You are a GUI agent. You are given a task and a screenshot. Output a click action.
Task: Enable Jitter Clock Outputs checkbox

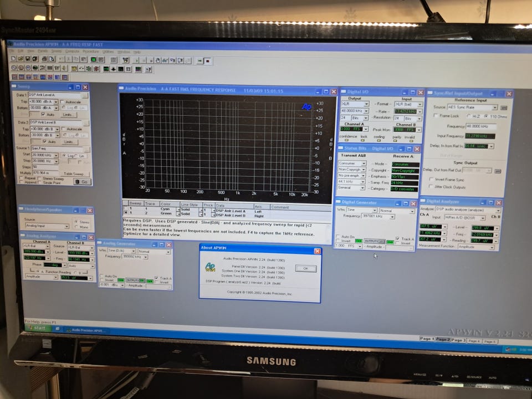click(x=431, y=186)
